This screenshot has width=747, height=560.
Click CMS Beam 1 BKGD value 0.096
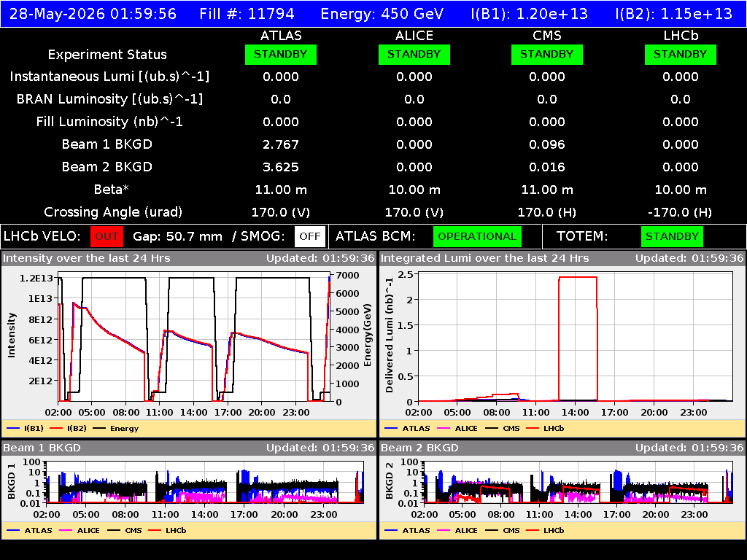click(547, 144)
